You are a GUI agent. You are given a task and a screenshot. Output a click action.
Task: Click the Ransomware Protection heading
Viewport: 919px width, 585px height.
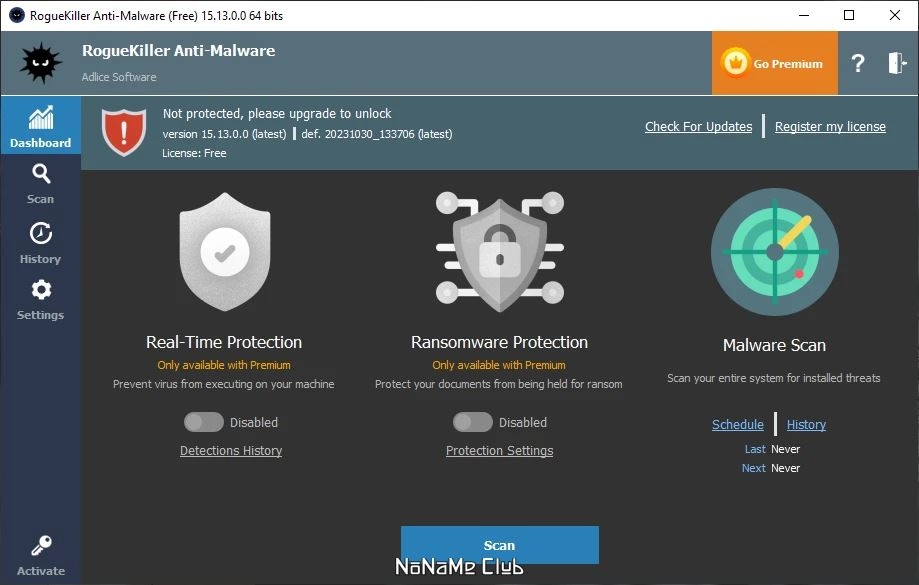pyautogui.click(x=499, y=342)
